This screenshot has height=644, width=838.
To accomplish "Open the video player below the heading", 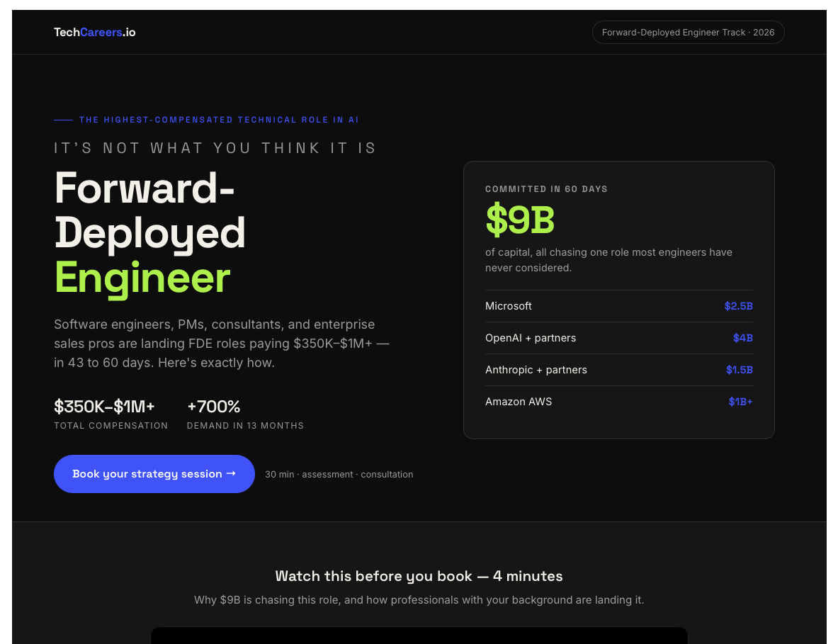I will (419, 635).
